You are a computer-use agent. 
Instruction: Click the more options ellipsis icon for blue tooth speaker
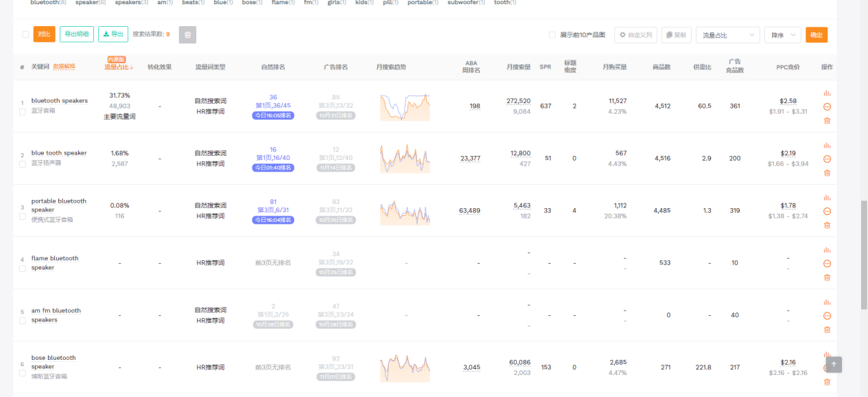(827, 159)
